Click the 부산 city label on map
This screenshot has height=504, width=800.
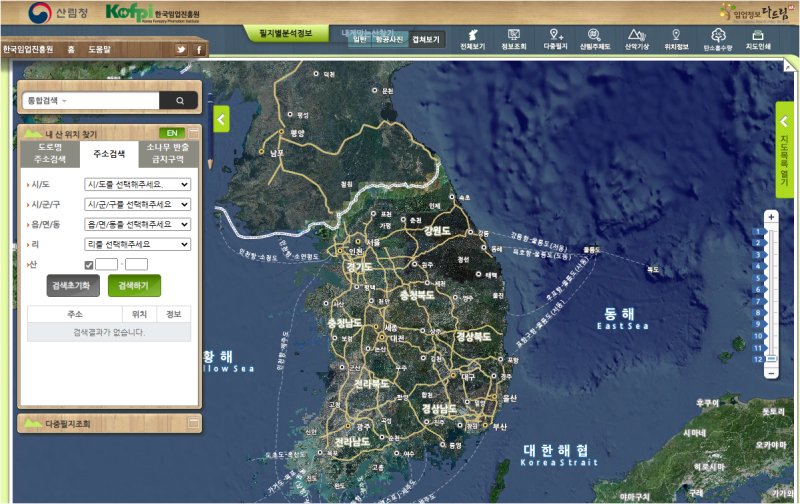pos(499,426)
